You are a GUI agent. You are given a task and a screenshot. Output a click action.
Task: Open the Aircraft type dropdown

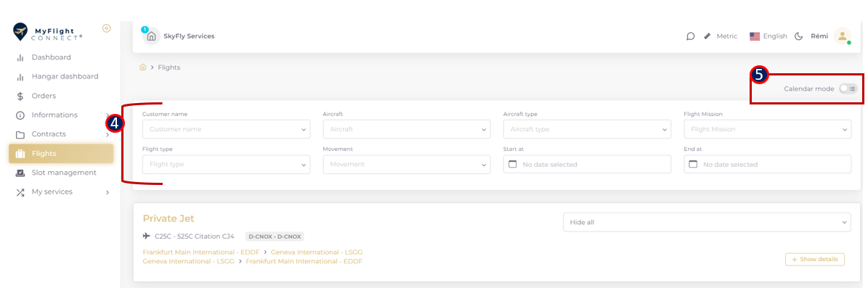point(587,129)
